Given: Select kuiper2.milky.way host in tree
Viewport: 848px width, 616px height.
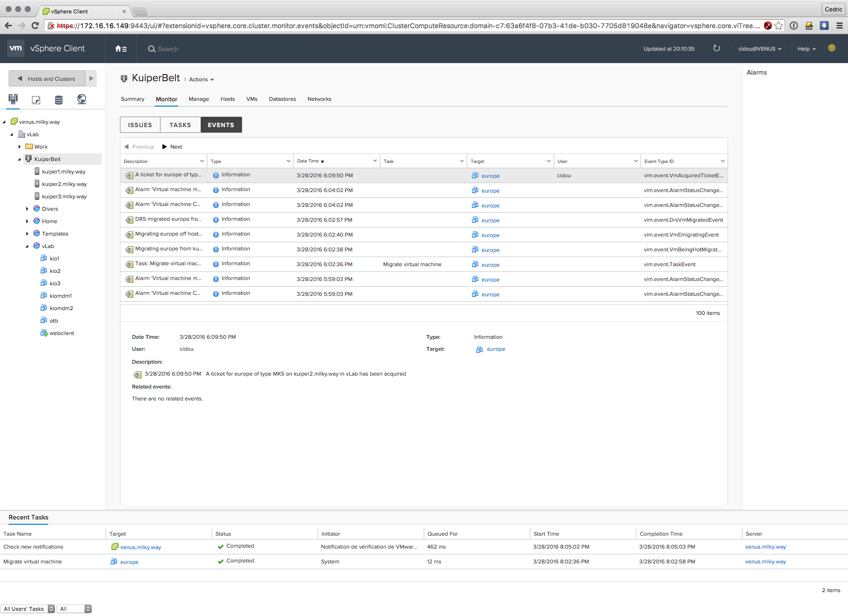Looking at the screenshot, I should (64, 184).
